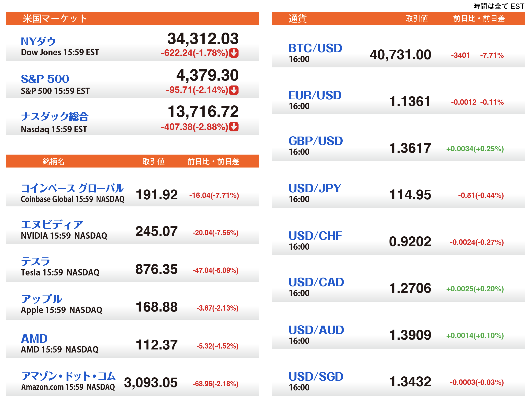Image resolution: width=532 pixels, height=401 pixels.
Task: Open the アップル stock link
Action: 41,299
